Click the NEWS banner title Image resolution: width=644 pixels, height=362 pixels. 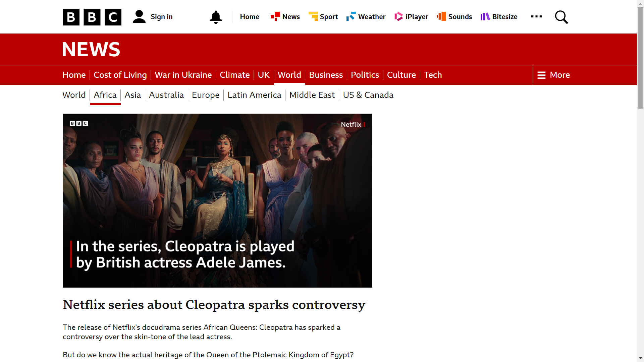[91, 49]
